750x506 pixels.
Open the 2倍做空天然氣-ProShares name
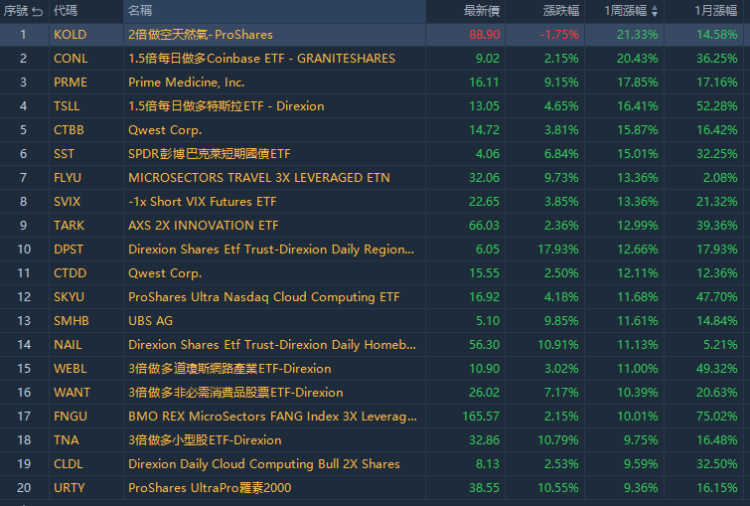click(200, 35)
